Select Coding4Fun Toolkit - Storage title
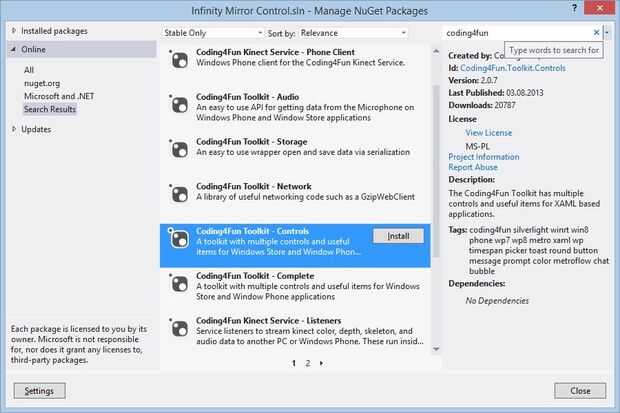The height and width of the screenshot is (413, 620). (251, 142)
